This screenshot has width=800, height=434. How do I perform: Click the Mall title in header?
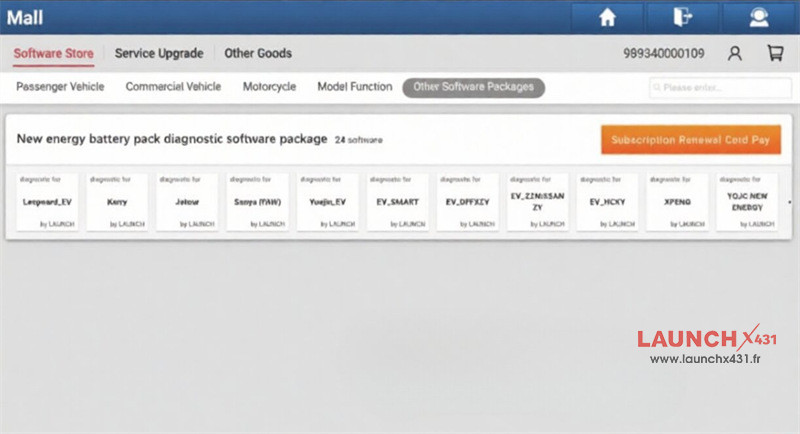tap(24, 18)
